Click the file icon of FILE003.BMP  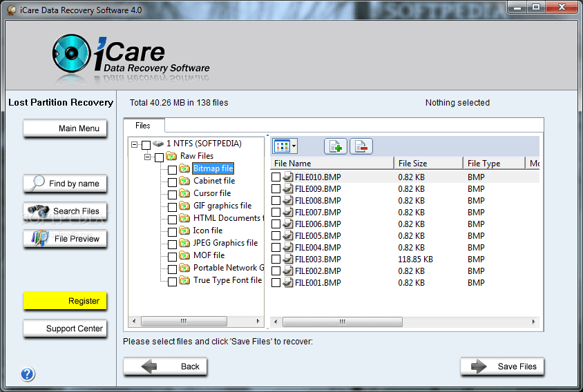(288, 259)
